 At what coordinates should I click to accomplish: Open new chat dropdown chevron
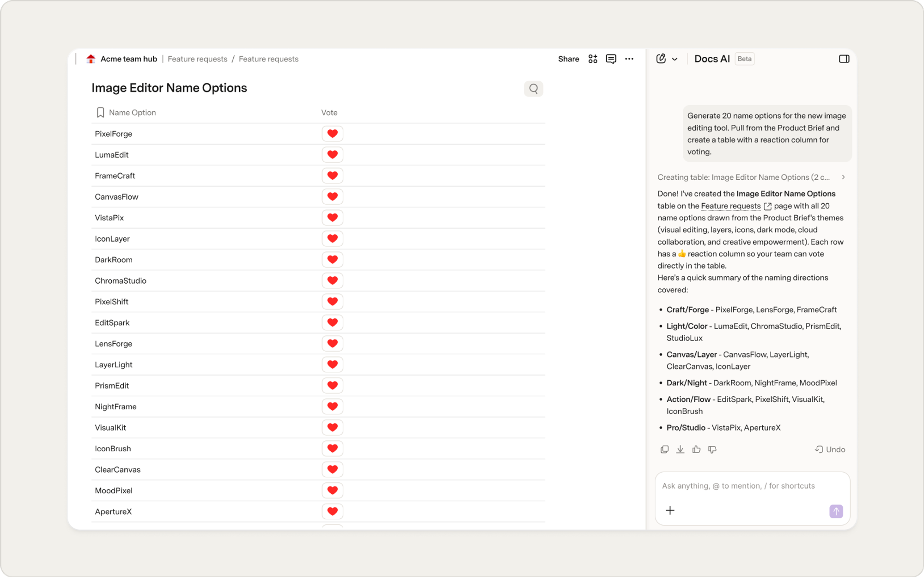(675, 59)
